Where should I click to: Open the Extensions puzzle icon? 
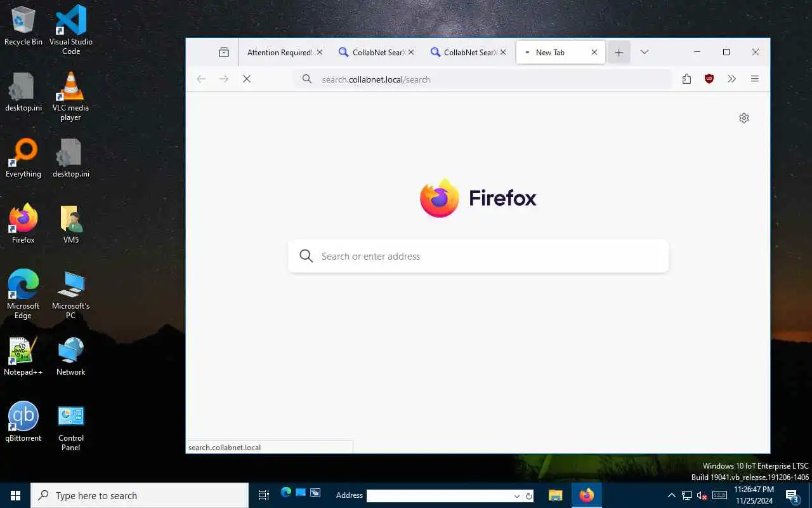[686, 79]
